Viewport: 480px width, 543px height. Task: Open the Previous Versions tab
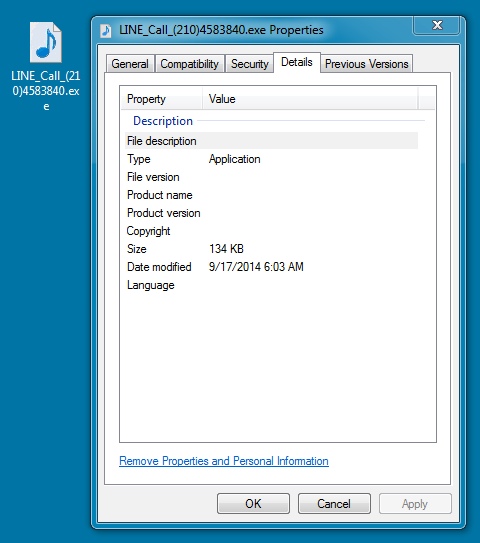(366, 64)
